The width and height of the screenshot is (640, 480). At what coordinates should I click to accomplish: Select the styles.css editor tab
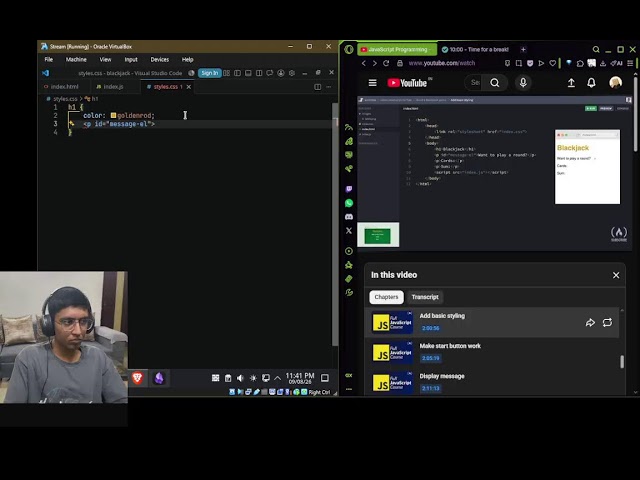[165, 87]
